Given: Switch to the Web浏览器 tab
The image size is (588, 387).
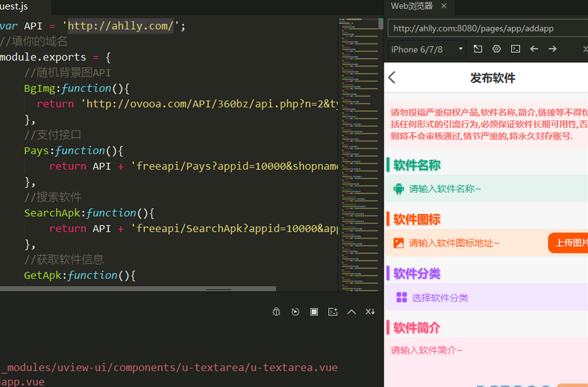Looking at the screenshot, I should [x=412, y=6].
